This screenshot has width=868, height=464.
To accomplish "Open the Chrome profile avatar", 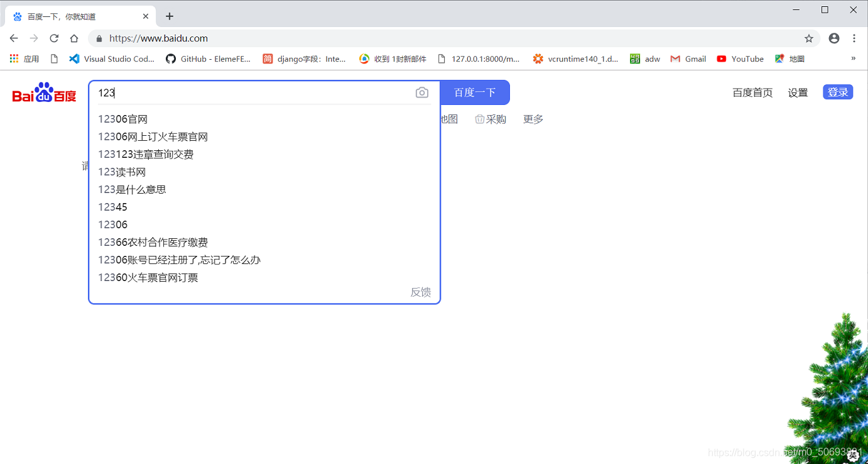I will (834, 38).
